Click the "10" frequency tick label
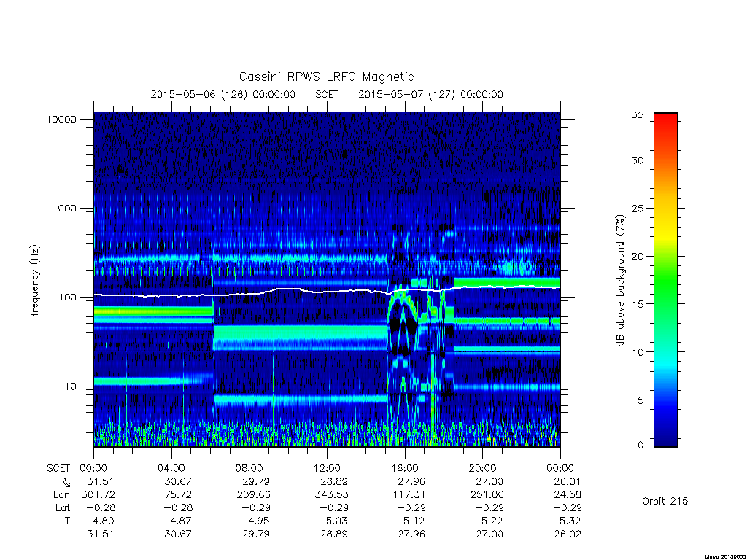 71,386
